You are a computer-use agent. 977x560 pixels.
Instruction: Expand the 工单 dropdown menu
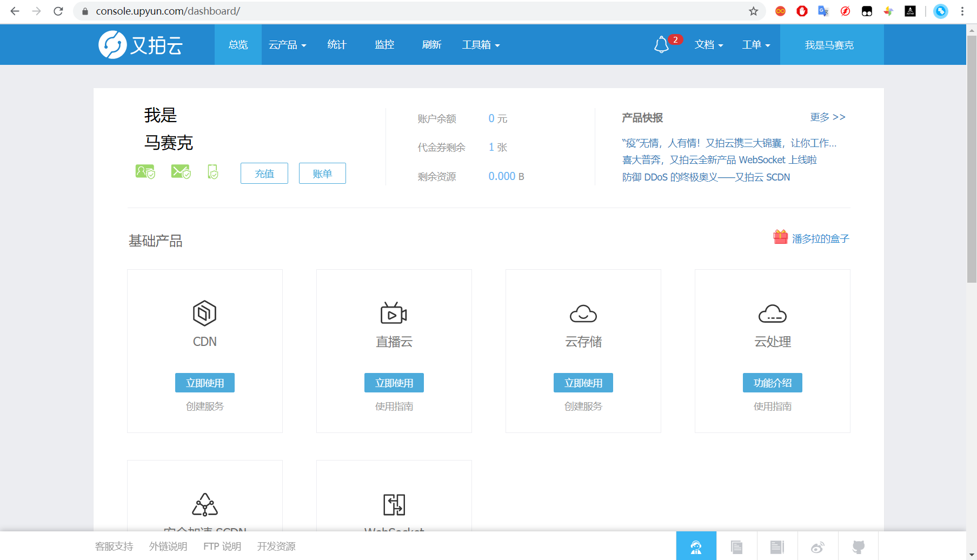pyautogui.click(x=756, y=45)
